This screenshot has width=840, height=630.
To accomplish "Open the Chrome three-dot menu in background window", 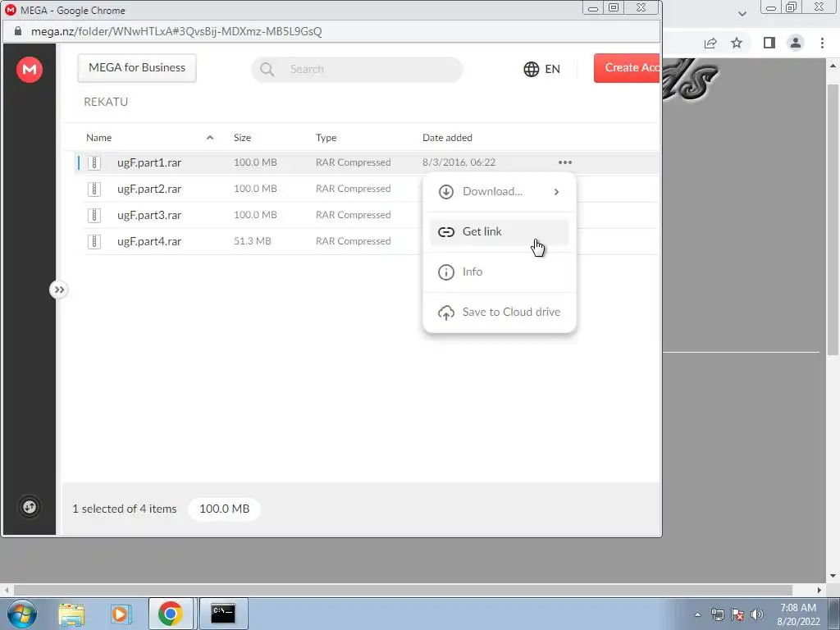I will pos(822,43).
